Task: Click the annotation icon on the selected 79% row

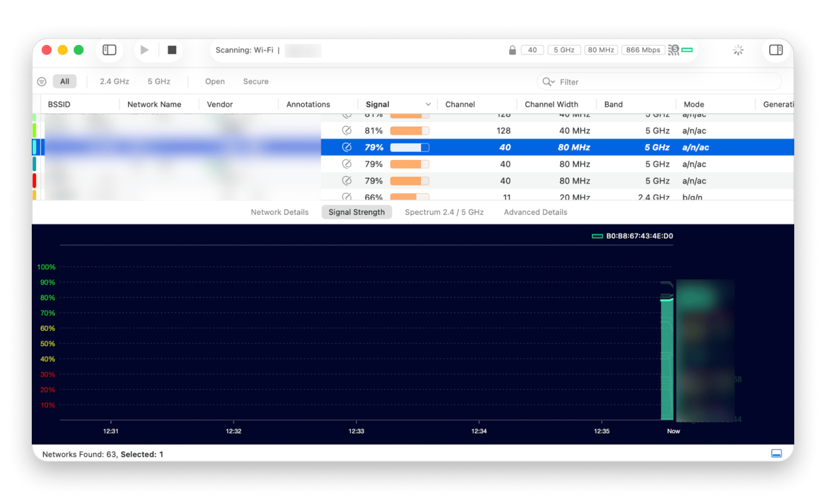Action: pyautogui.click(x=347, y=147)
